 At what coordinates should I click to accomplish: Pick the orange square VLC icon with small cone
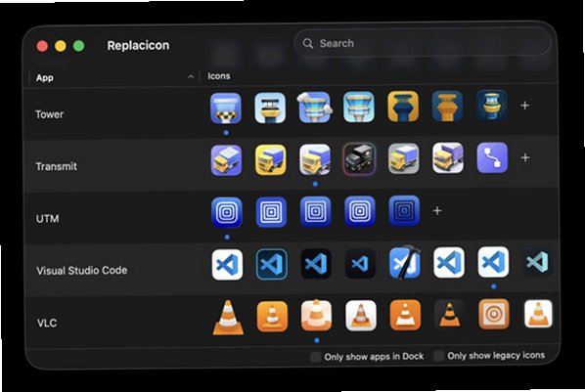point(272,317)
